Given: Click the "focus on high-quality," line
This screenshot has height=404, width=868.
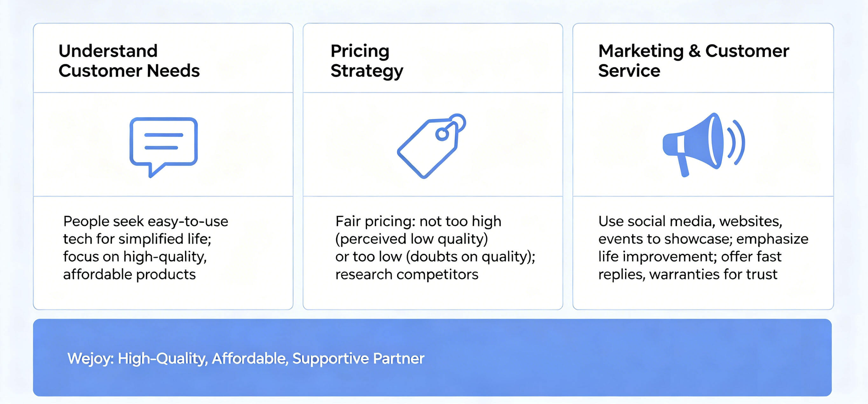Looking at the screenshot, I should pyautogui.click(x=135, y=257).
